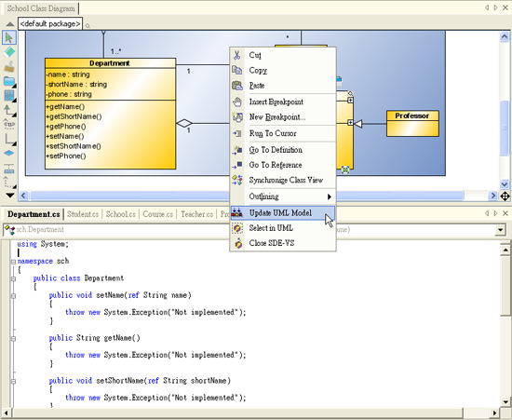The image size is (512, 420).
Task: Open the members dropdown arrow in code editor
Action: pyautogui.click(x=500, y=230)
